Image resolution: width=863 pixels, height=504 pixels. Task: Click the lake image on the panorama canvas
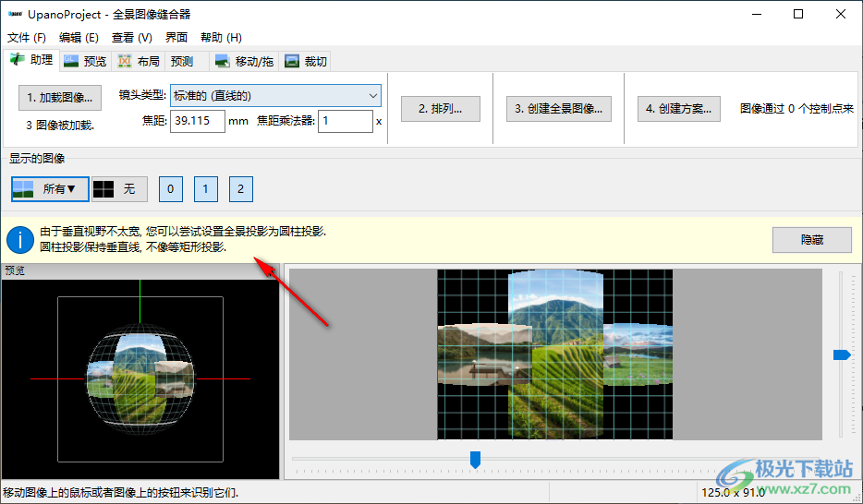click(x=484, y=354)
